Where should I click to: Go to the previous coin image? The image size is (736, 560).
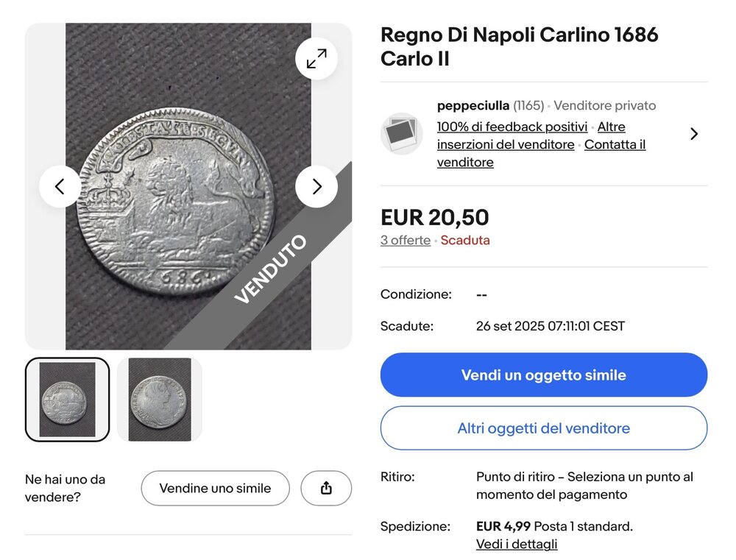coord(60,186)
